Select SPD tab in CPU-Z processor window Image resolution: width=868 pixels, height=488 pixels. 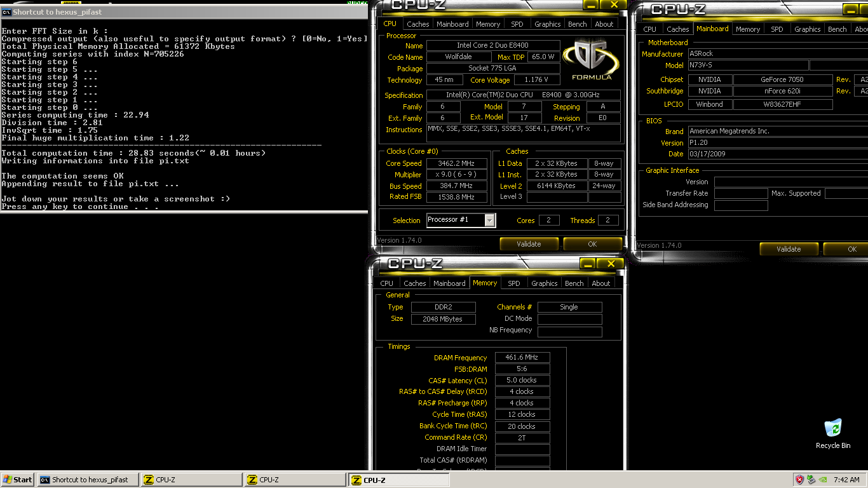click(517, 24)
